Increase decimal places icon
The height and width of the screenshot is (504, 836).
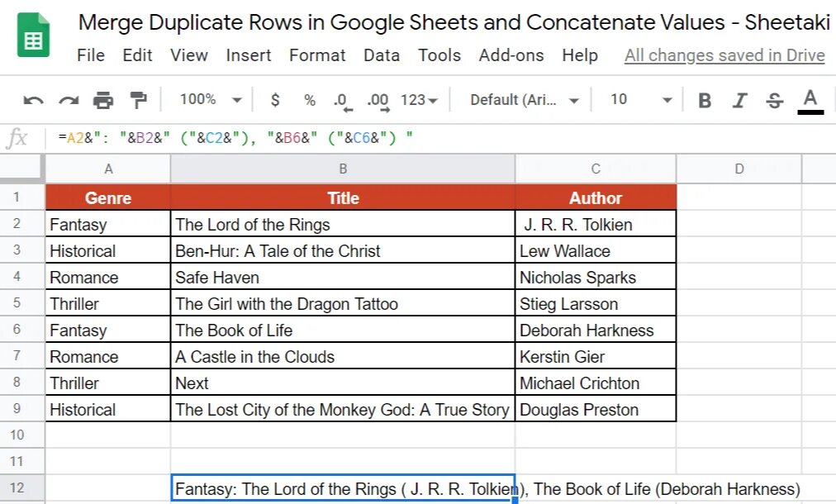(x=378, y=101)
